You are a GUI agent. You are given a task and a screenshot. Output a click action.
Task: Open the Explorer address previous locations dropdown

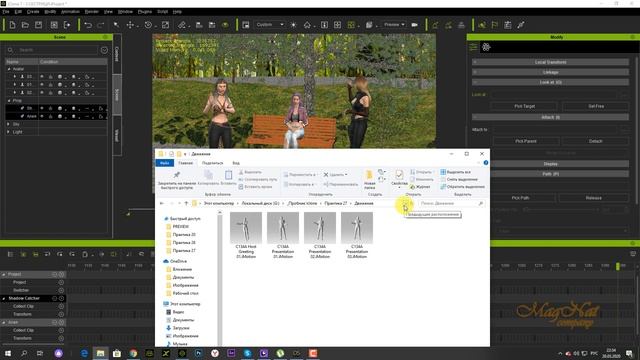[x=405, y=203]
